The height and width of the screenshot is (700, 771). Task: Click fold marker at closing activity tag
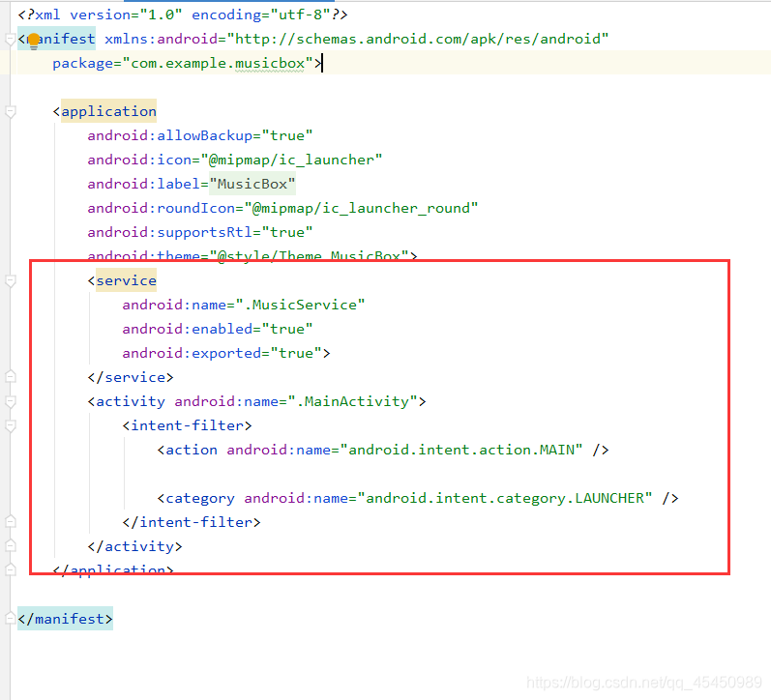coord(10,545)
